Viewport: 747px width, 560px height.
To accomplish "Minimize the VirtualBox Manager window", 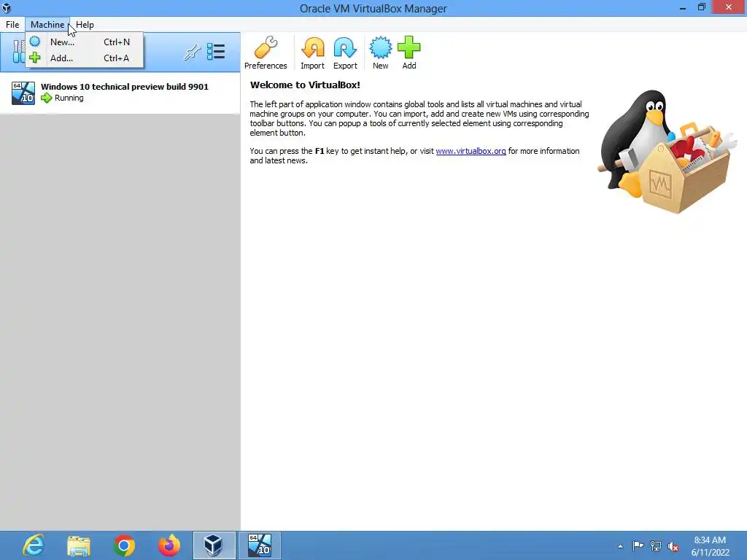I will (682, 7).
